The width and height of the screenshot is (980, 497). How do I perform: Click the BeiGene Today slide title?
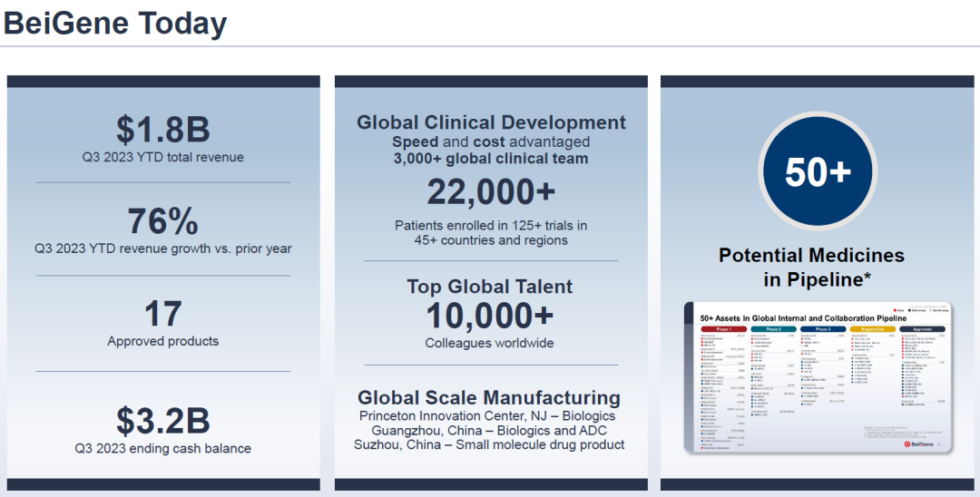tap(115, 24)
